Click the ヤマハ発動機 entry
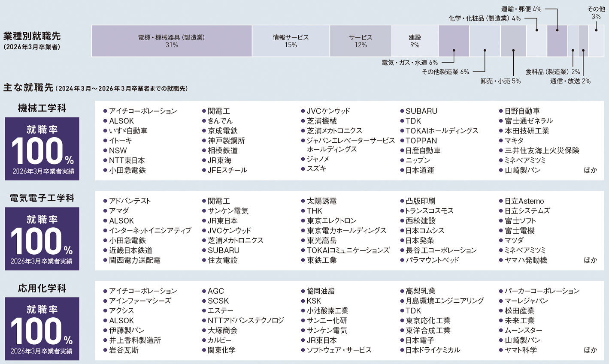This screenshot has width=609, height=364. tap(526, 260)
